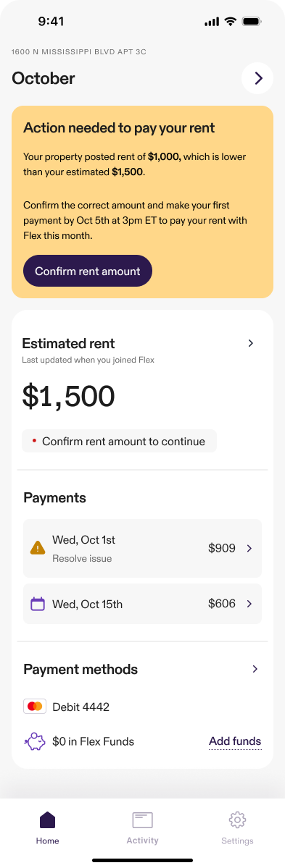Image resolution: width=285 pixels, height=868 pixels.
Task: Open the Home house icon in bottom bar
Action: [x=48, y=819]
